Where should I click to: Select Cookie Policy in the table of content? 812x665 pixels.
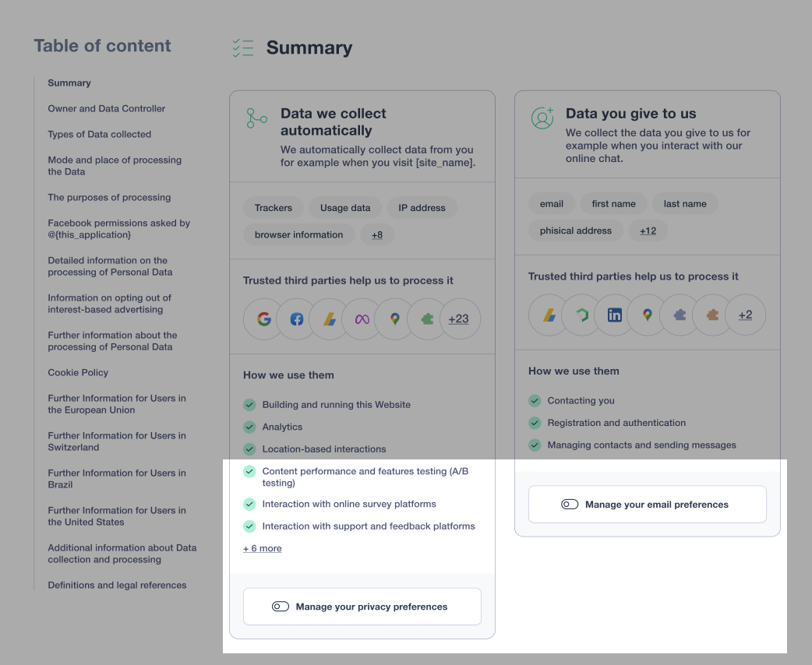78,372
